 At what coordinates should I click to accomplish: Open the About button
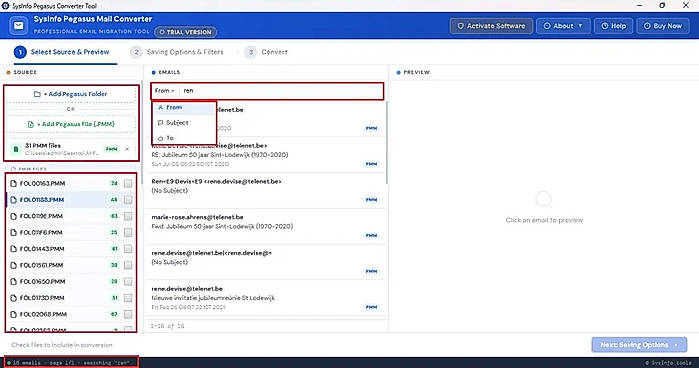(x=563, y=26)
